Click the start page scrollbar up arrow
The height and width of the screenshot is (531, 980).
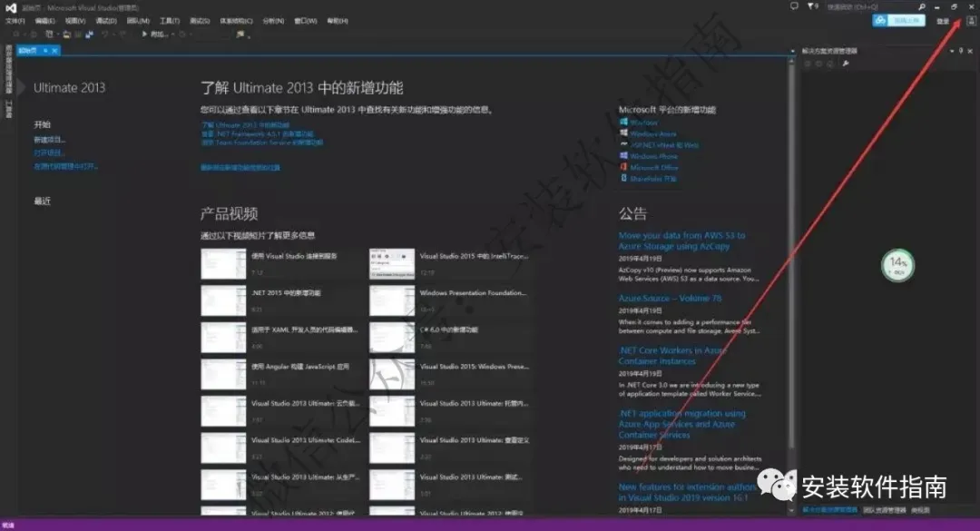click(x=792, y=59)
